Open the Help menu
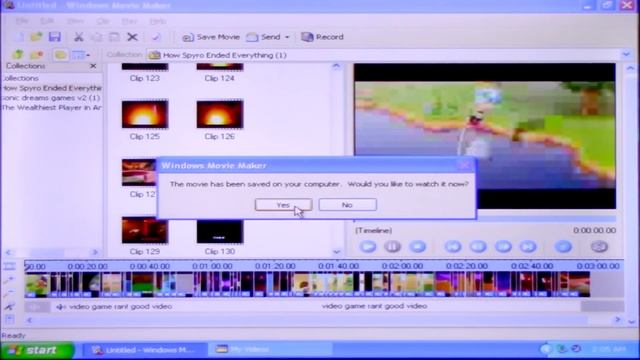The width and height of the screenshot is (640, 360). pos(158,21)
